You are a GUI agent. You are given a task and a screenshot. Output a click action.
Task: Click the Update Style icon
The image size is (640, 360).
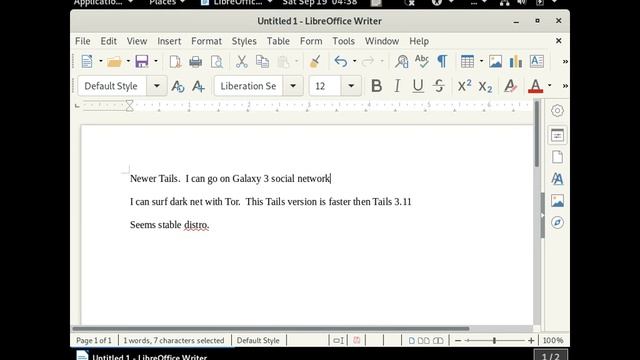click(178, 86)
